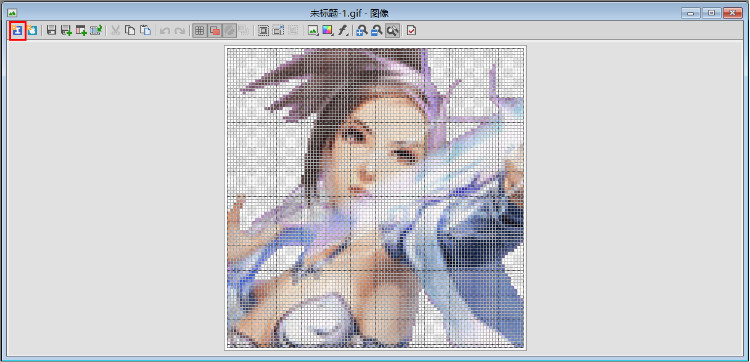
Task: Click the add-table icon with green plus
Action: pos(81,31)
